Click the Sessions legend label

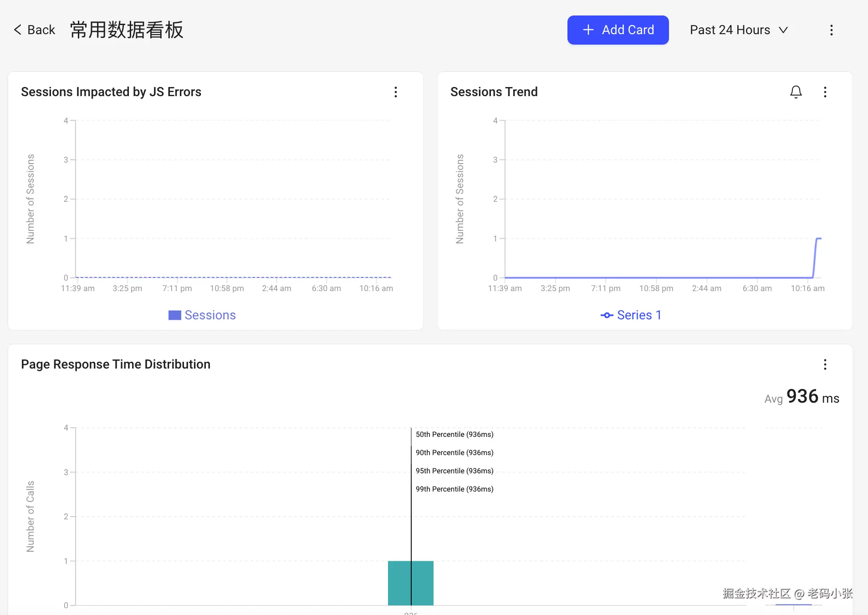(210, 315)
